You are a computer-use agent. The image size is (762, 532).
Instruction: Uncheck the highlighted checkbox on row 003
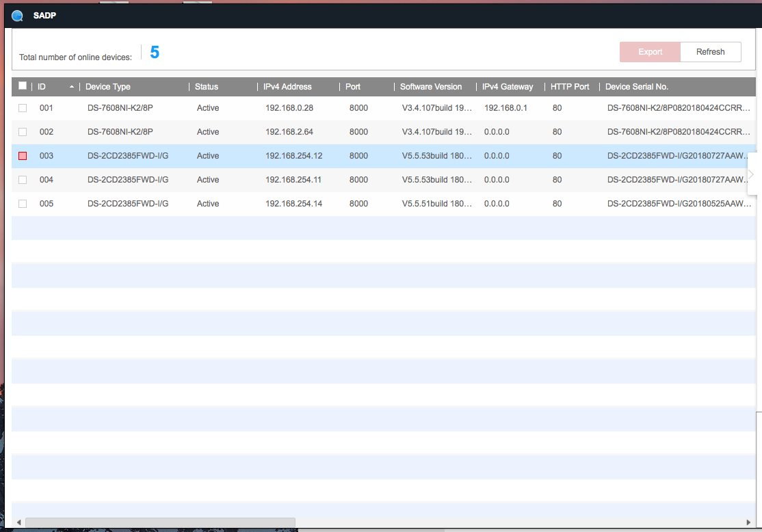tap(23, 156)
